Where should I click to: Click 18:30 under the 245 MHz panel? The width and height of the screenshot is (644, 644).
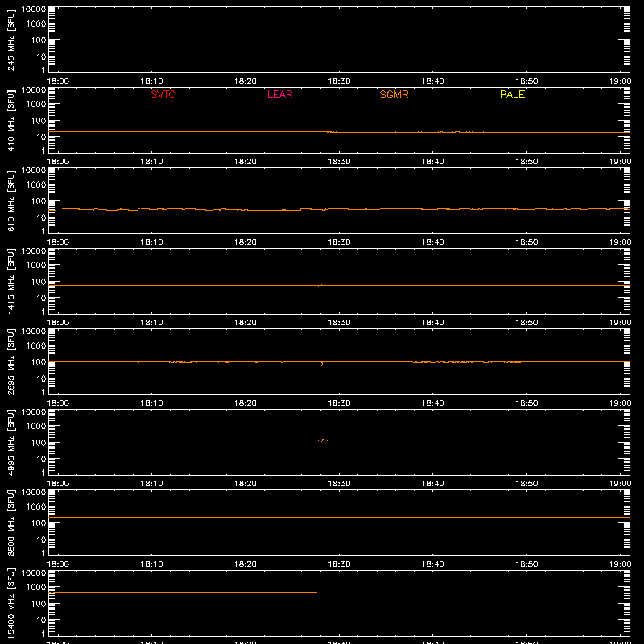(339, 81)
